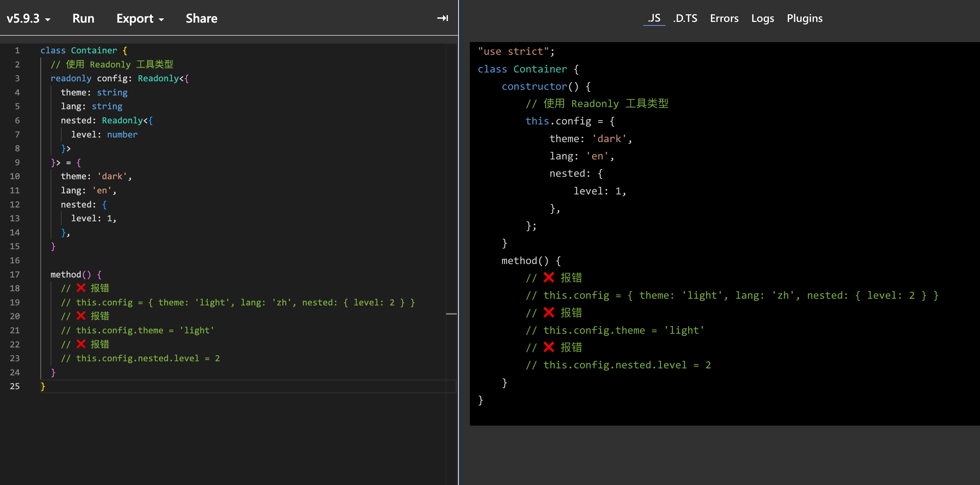This screenshot has width=980, height=485.
Task: Expand the Export dropdown menu
Action: click(140, 19)
